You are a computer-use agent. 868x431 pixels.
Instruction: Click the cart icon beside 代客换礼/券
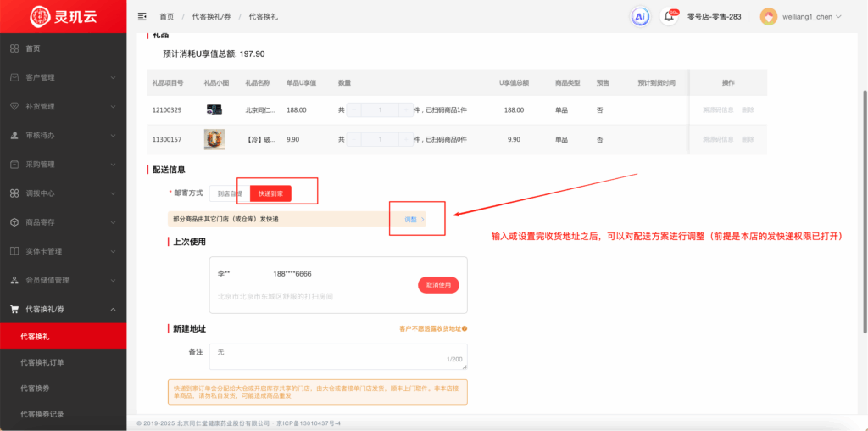pos(14,309)
